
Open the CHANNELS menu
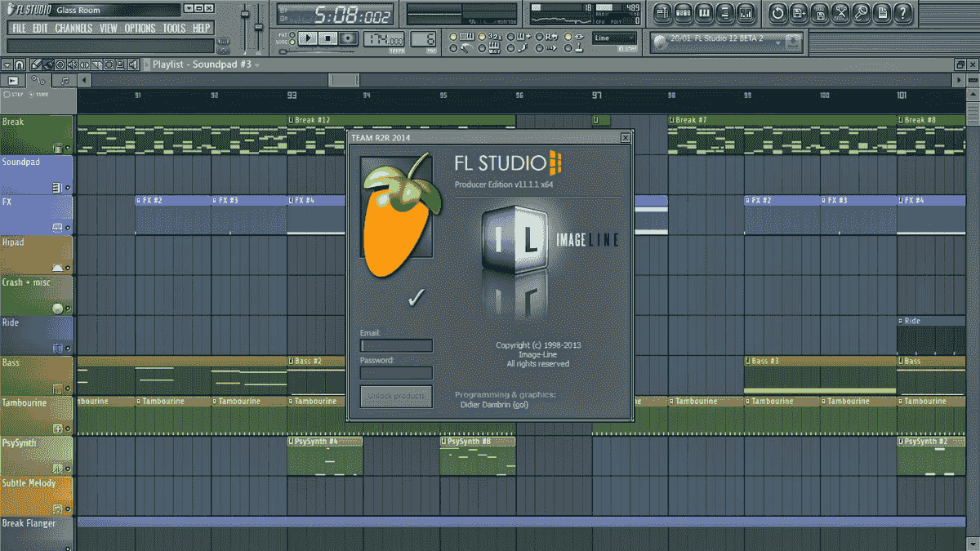pyautogui.click(x=73, y=28)
